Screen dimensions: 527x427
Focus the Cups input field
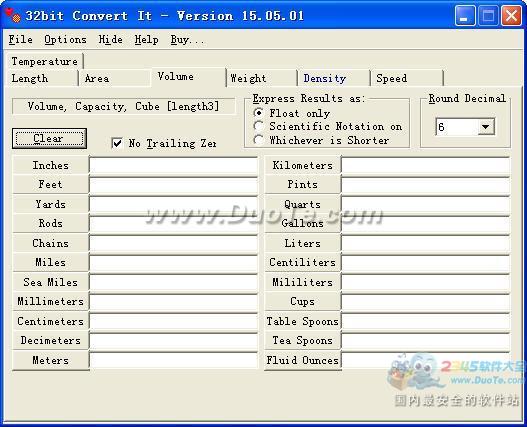(x=426, y=302)
